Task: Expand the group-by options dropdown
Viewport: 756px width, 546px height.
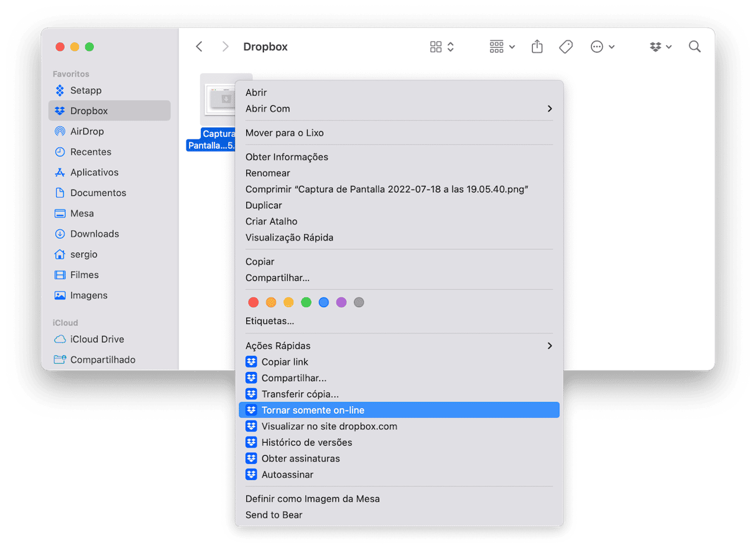Action: (x=502, y=47)
